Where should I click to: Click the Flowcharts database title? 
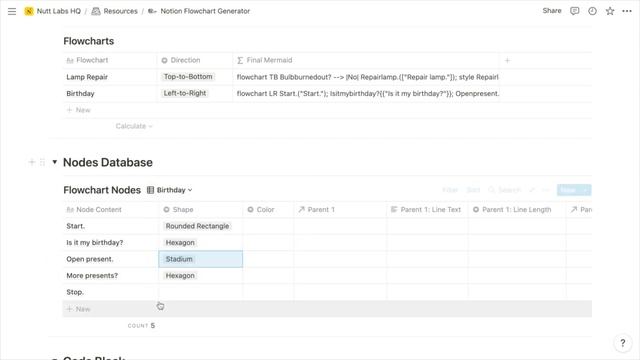tap(89, 41)
